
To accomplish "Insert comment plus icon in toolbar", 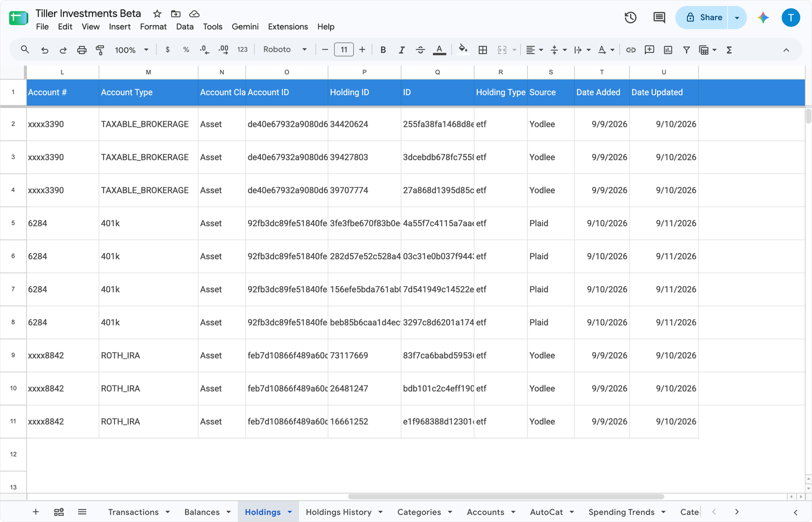I will 649,50.
